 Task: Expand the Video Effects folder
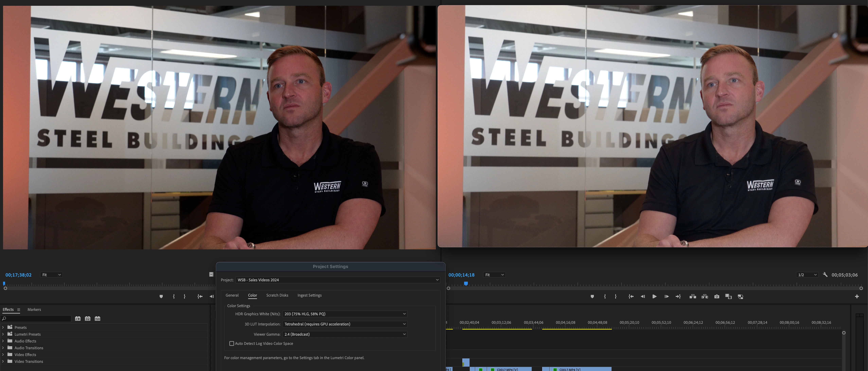point(3,355)
